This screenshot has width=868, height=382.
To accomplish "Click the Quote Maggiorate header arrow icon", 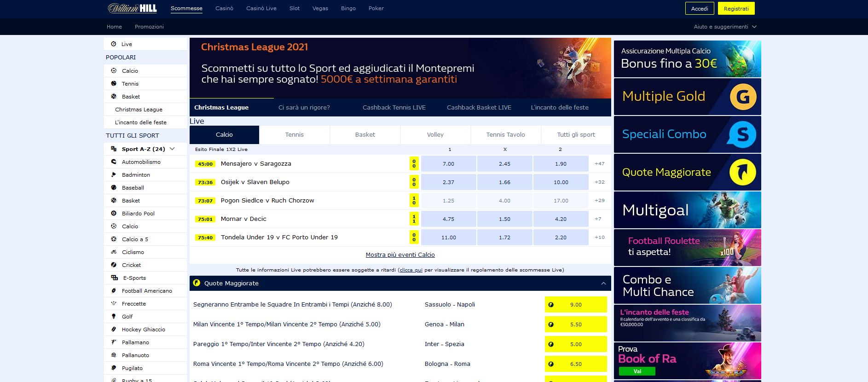I will [x=197, y=283].
